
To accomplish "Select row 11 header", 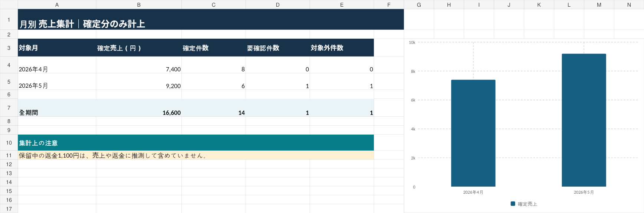I will 9,155.
